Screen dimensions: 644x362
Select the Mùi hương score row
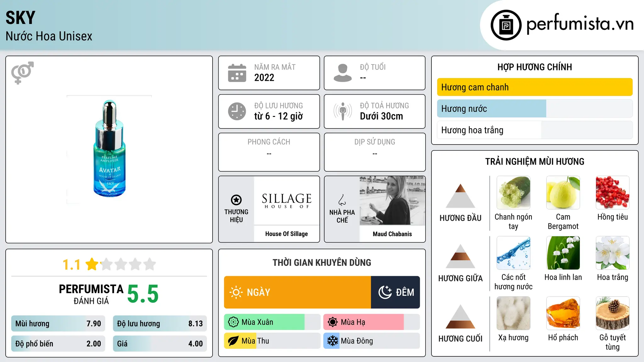coord(58,324)
